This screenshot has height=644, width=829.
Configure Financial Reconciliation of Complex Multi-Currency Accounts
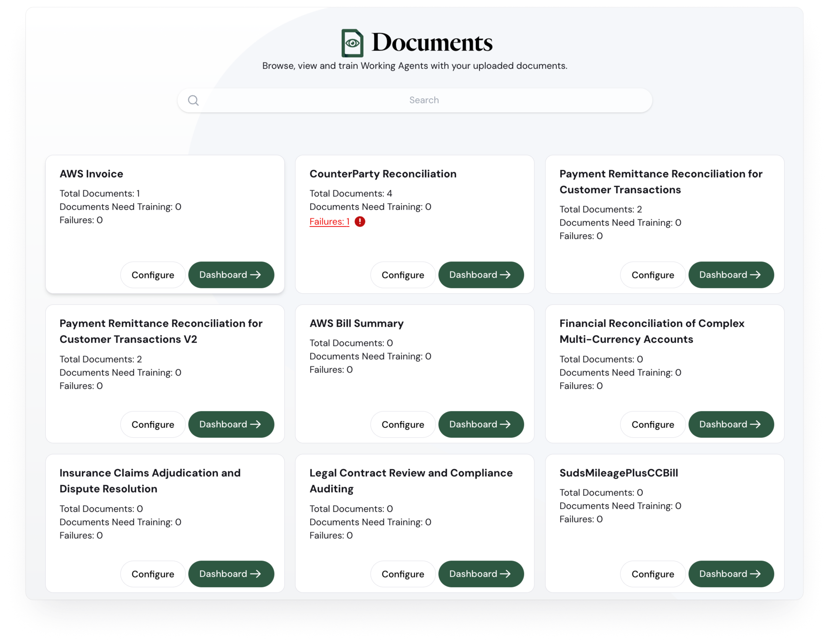[653, 424]
